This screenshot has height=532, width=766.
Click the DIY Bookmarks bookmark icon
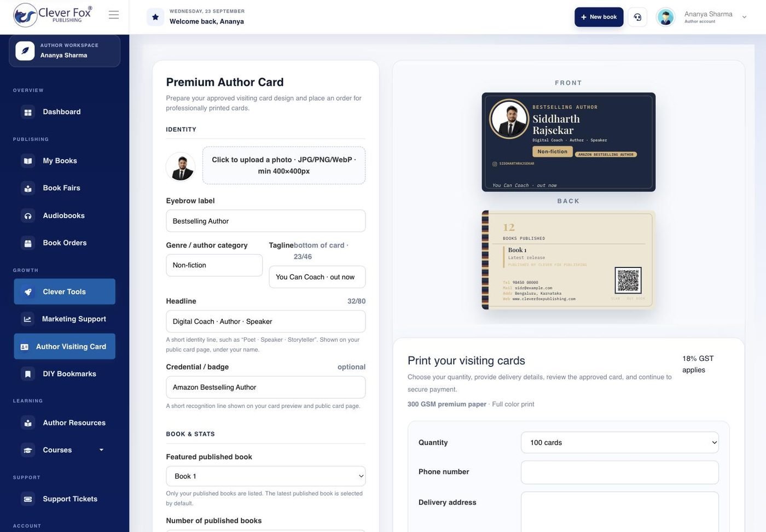[28, 374]
